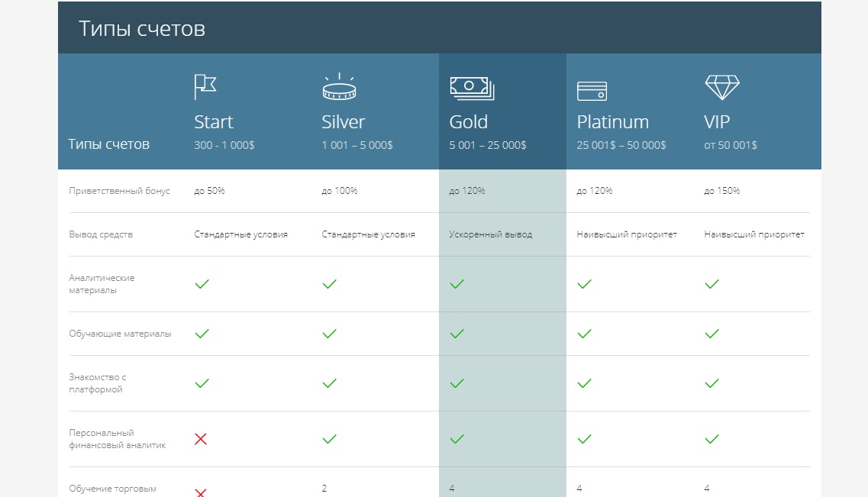Viewport: 868px width, 497px height.
Task: Select the Start account heading
Action: (214, 121)
